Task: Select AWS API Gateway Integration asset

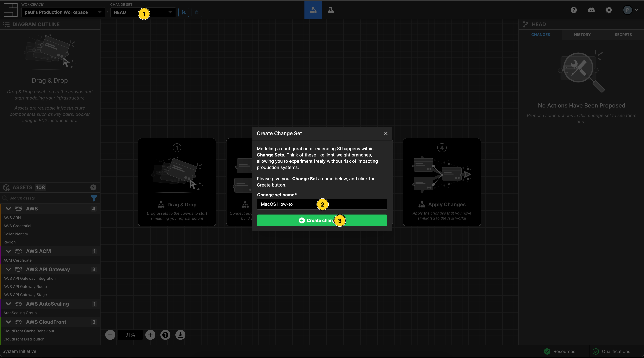Action: pyautogui.click(x=50, y=278)
